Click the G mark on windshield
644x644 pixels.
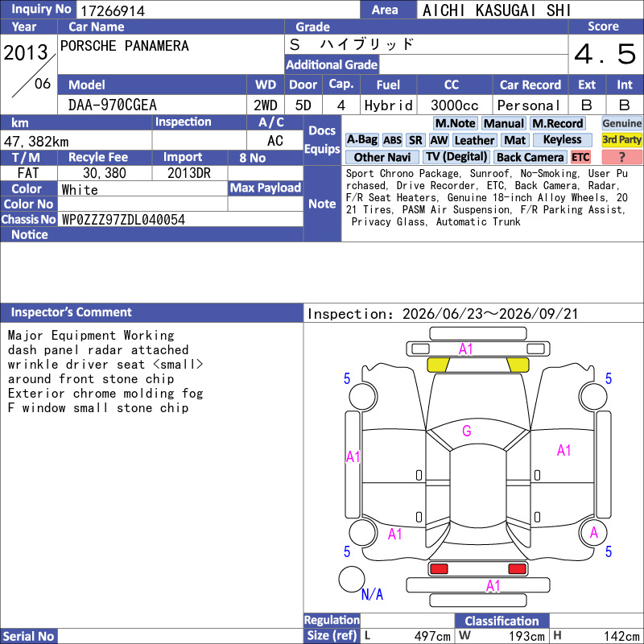tap(467, 431)
